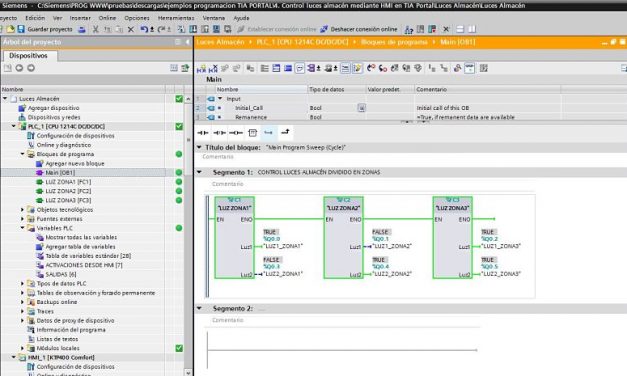The height and width of the screenshot is (376, 627).
Task: Click PLC_1 breadcrumb in editor title
Action: point(302,42)
